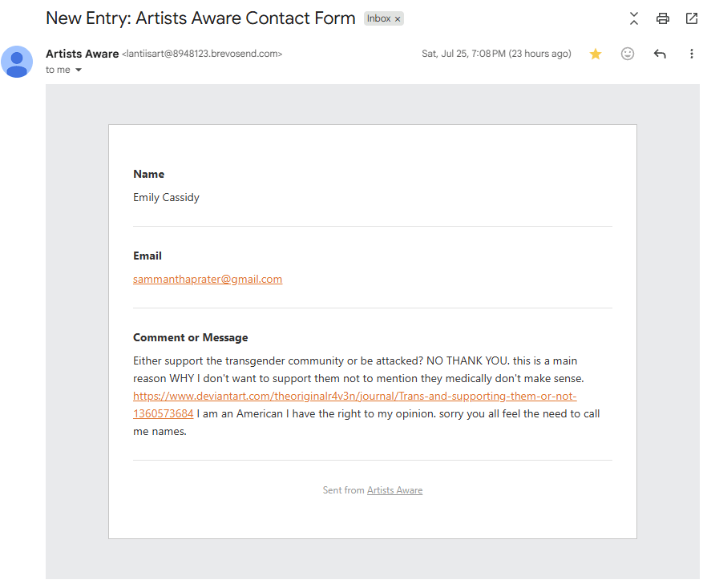Reply using the arrow icon
Image resolution: width=707 pixels, height=588 pixels.
[660, 54]
